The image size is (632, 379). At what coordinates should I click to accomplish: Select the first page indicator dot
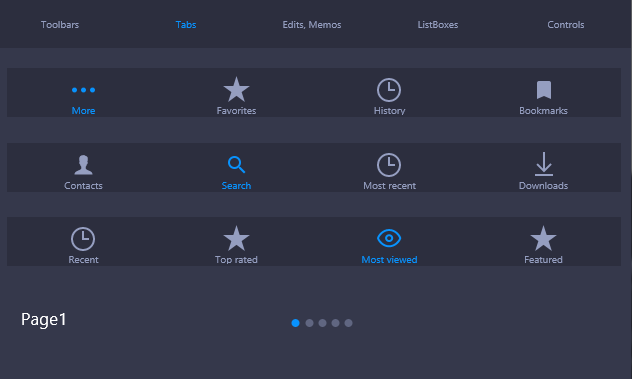(x=295, y=323)
